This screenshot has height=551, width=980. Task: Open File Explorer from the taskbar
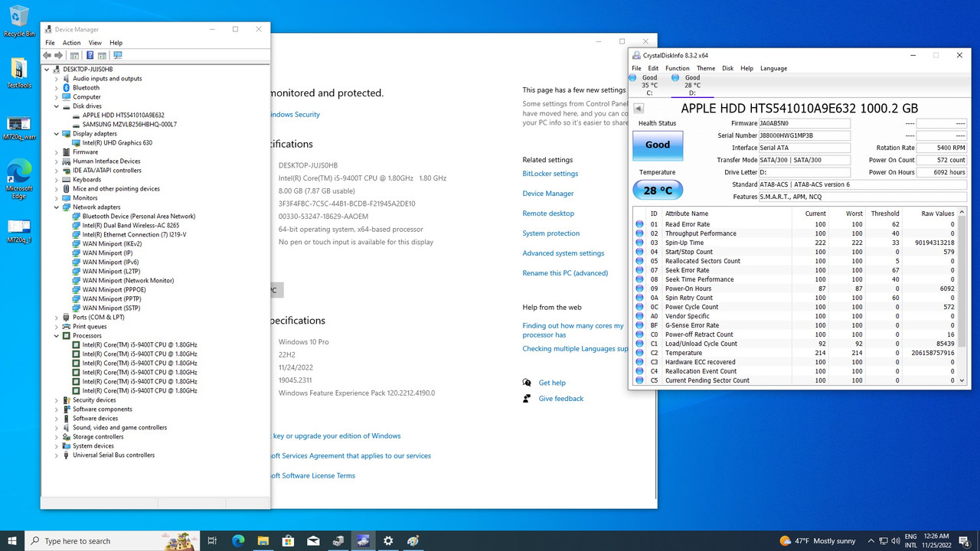pyautogui.click(x=263, y=541)
